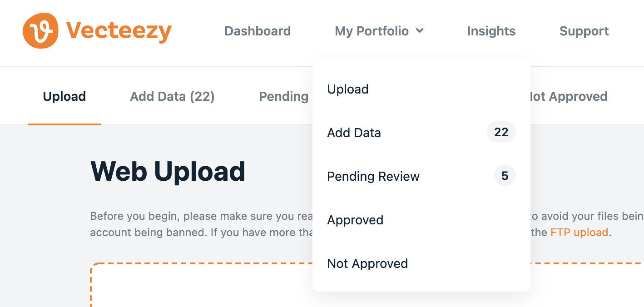Screen dimensions: 644x307
Task: Click the Vecteezy orange logo icon
Action: click(x=40, y=30)
